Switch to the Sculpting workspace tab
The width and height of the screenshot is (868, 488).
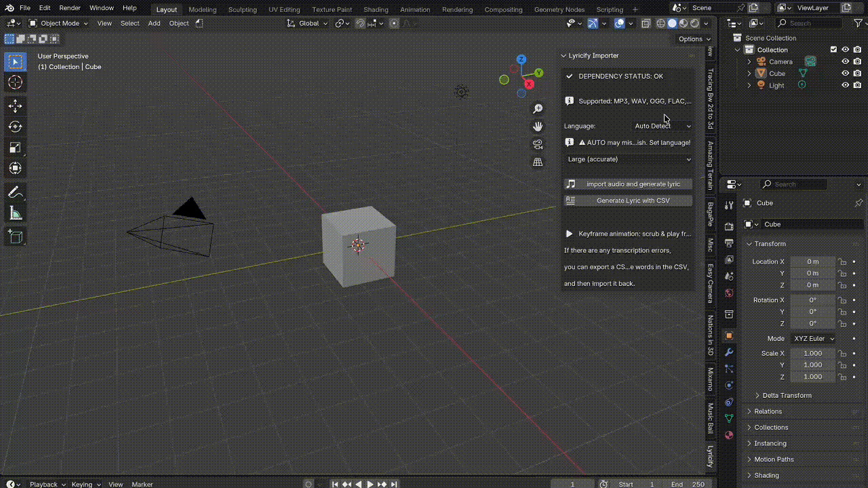pyautogui.click(x=242, y=9)
